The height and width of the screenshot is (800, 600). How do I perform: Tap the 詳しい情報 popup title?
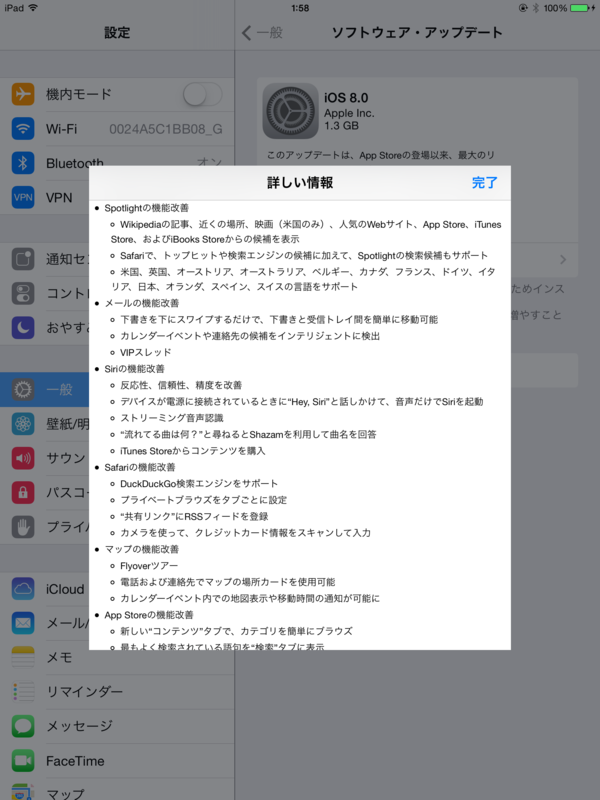[300, 183]
